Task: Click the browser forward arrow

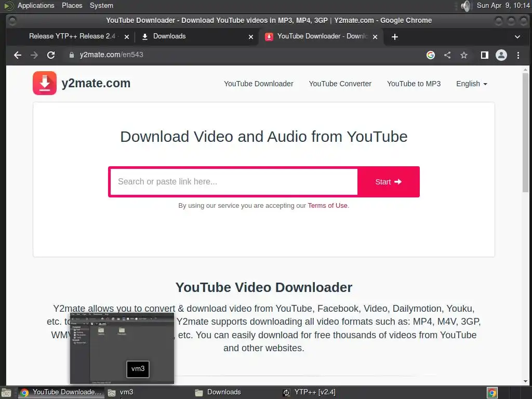Action: (34, 55)
